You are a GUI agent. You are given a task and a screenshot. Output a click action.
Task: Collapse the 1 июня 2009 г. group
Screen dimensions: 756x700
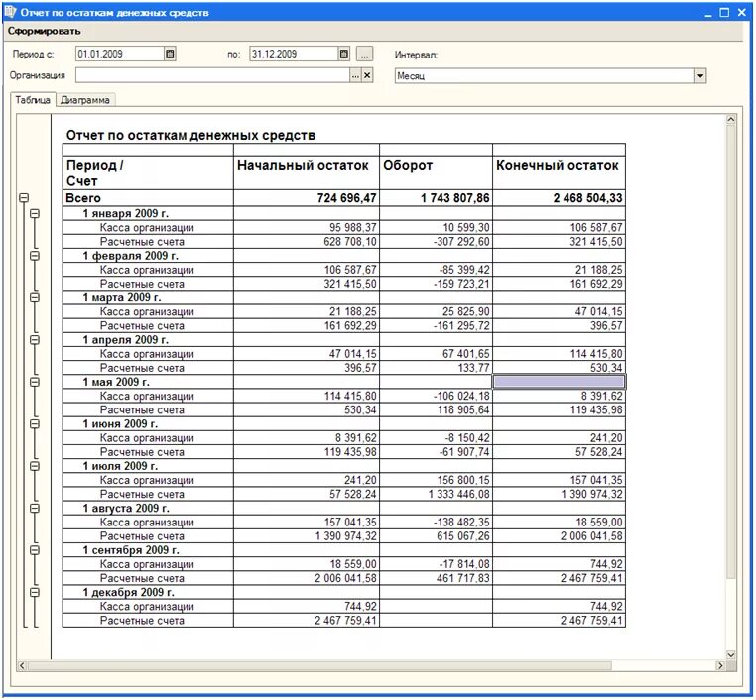[x=35, y=424]
